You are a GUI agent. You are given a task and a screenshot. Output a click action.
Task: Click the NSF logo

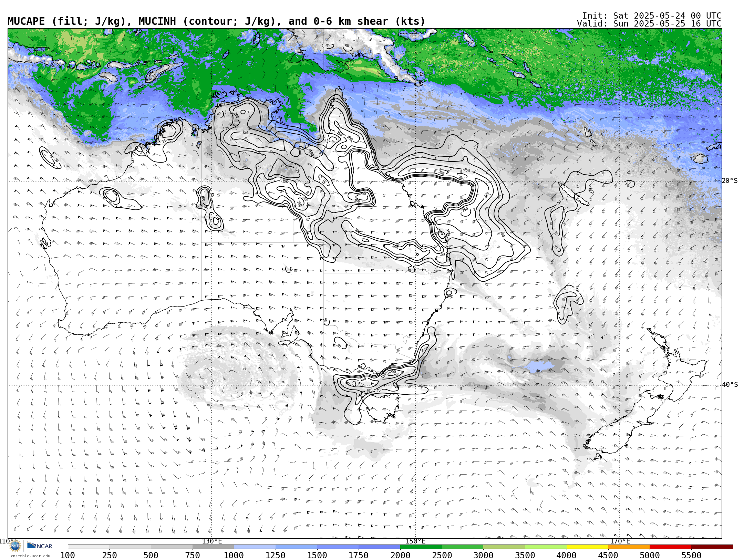[15, 546]
